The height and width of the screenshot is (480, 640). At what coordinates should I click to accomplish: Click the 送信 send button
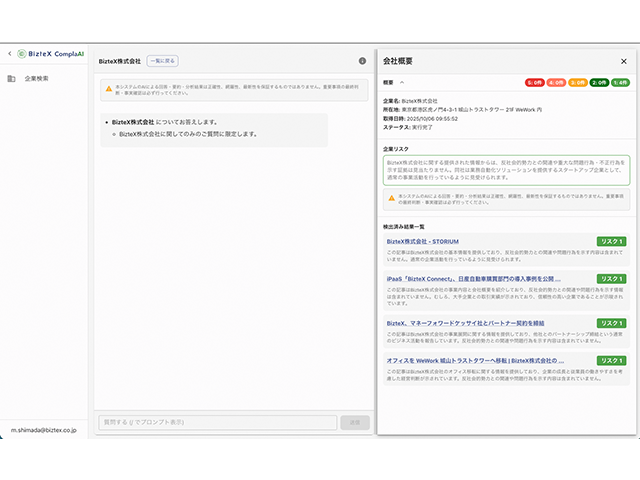[355, 422]
